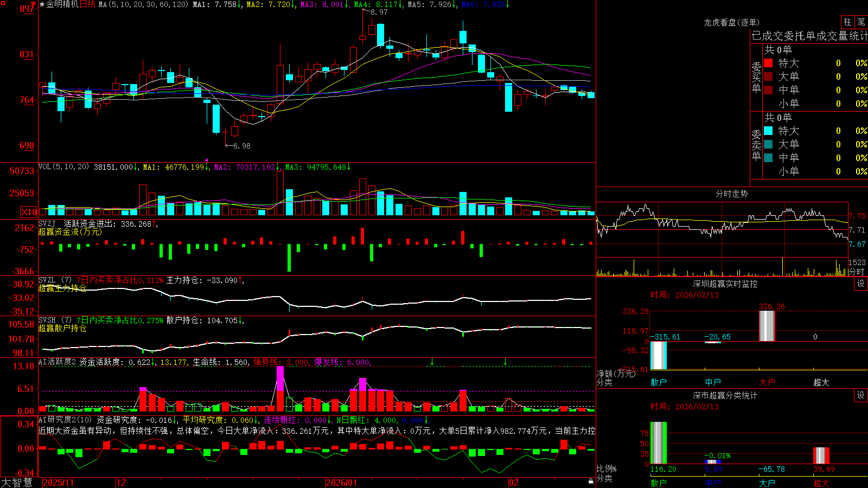The width and height of the screenshot is (868, 488).
Task: Click the red 特大 buy order square
Action: pyautogui.click(x=768, y=63)
